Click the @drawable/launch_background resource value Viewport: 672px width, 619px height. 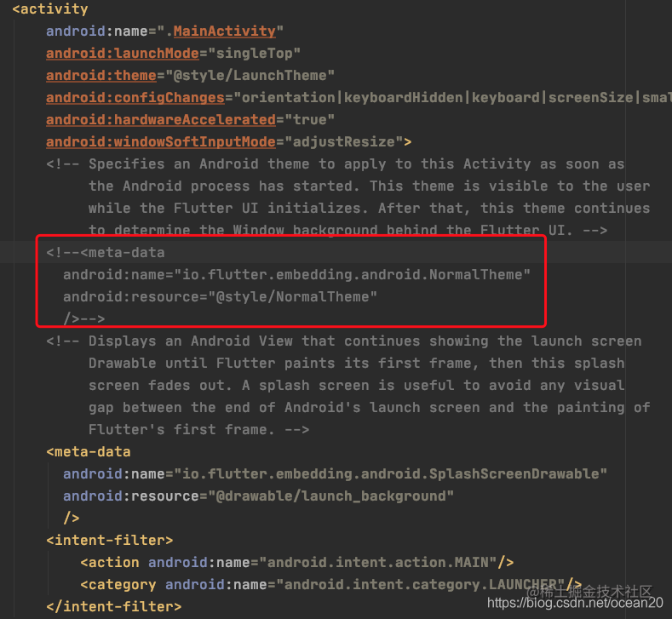coord(330,496)
